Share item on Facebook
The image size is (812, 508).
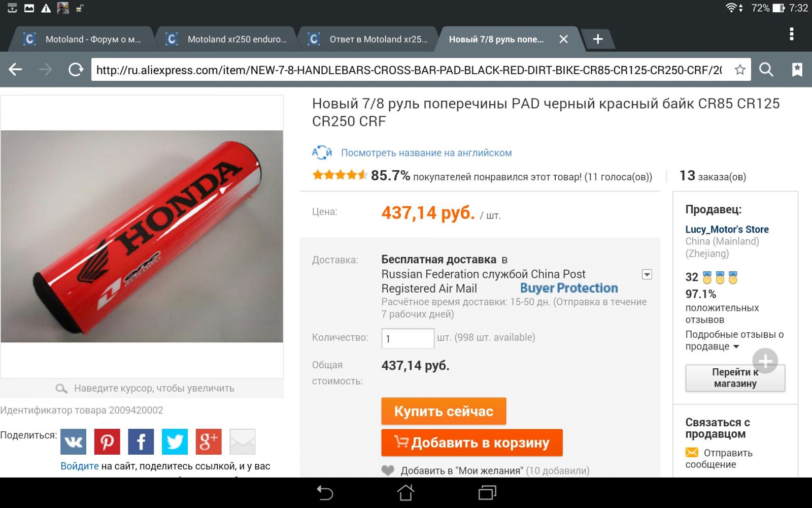pos(141,441)
